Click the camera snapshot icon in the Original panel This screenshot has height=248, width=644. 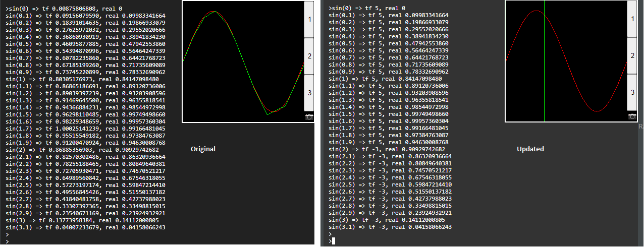click(309, 117)
